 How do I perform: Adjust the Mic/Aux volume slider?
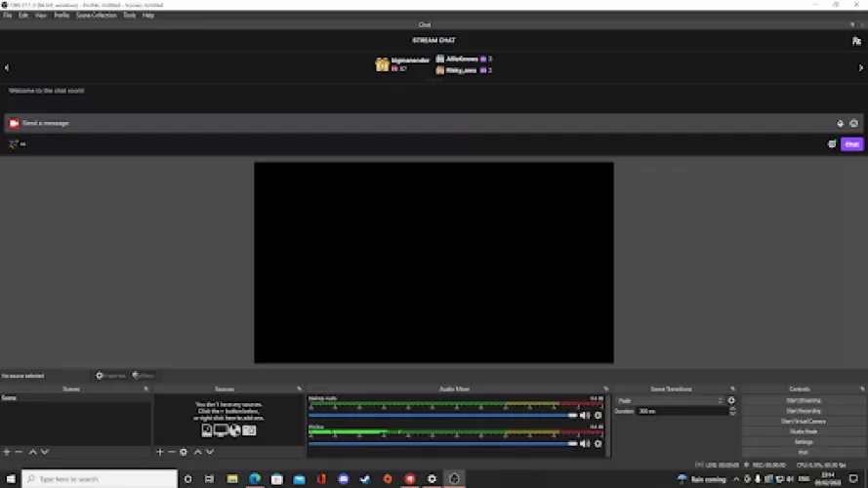pos(443,444)
